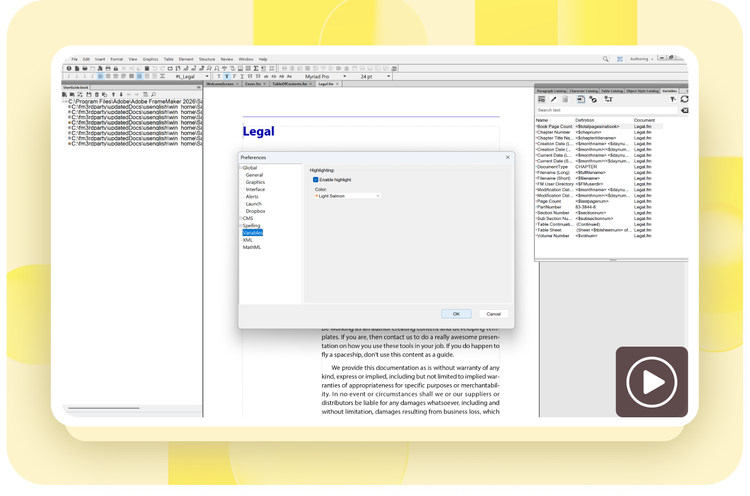Image resolution: width=750 pixels, height=496 pixels.
Task: Clear the Variables panel search field
Action: [x=684, y=110]
